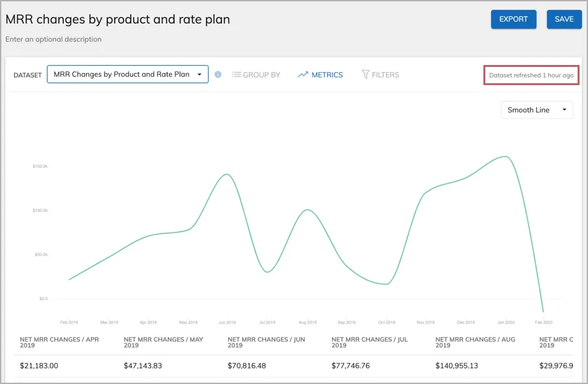Click the NET MRR CHANGES / APR 2019 header

pos(59,342)
